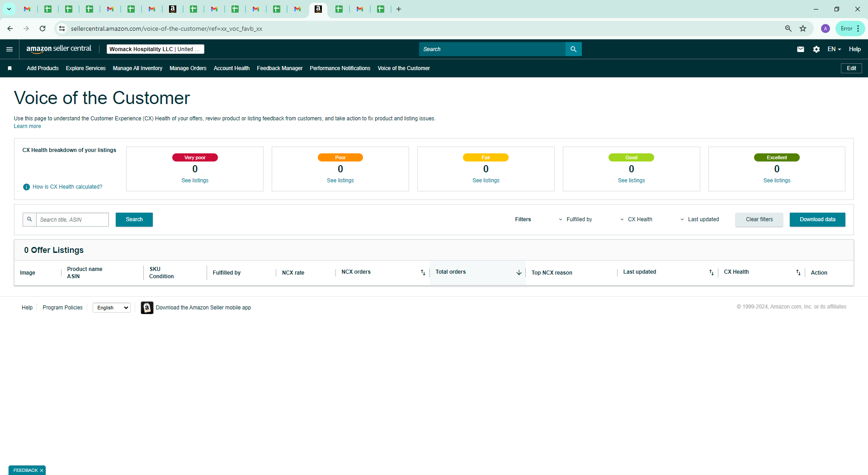
Task: Sort by NCX orders arrows
Action: [x=423, y=272]
